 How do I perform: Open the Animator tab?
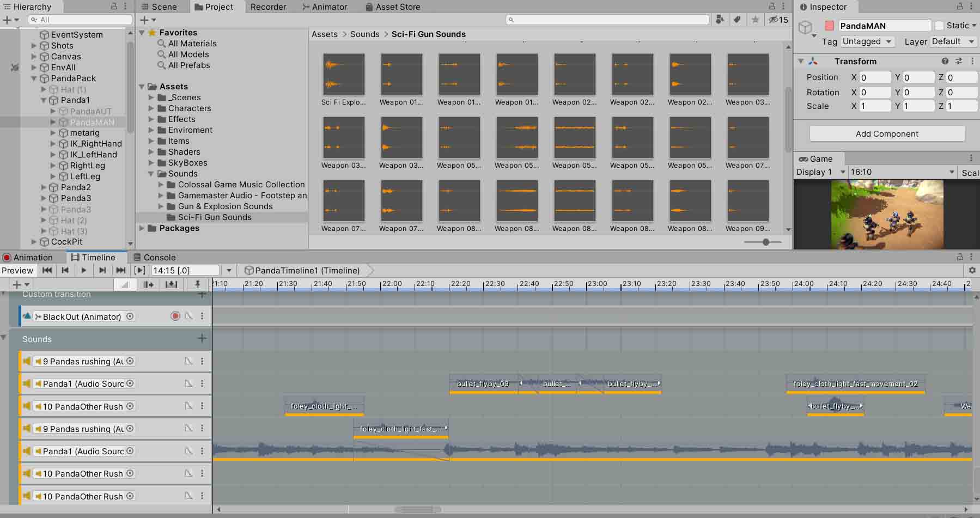pyautogui.click(x=324, y=7)
